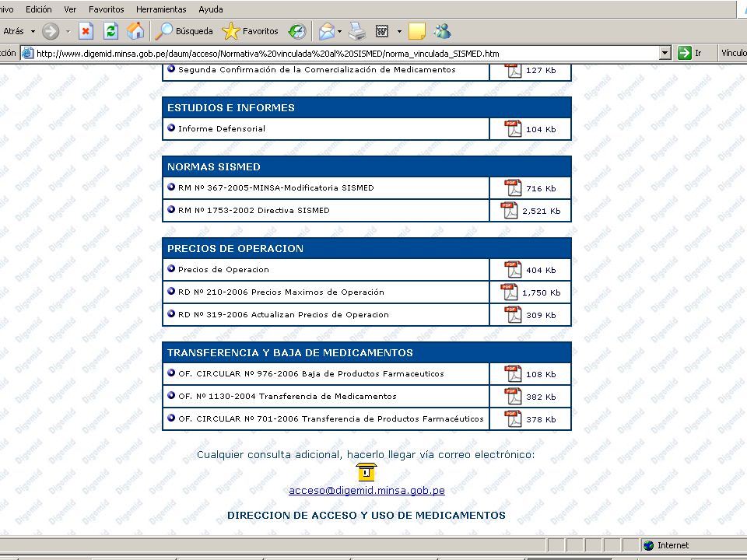Image resolution: width=747 pixels, height=560 pixels.
Task: Open the Herramientas menu
Action: [161, 9]
